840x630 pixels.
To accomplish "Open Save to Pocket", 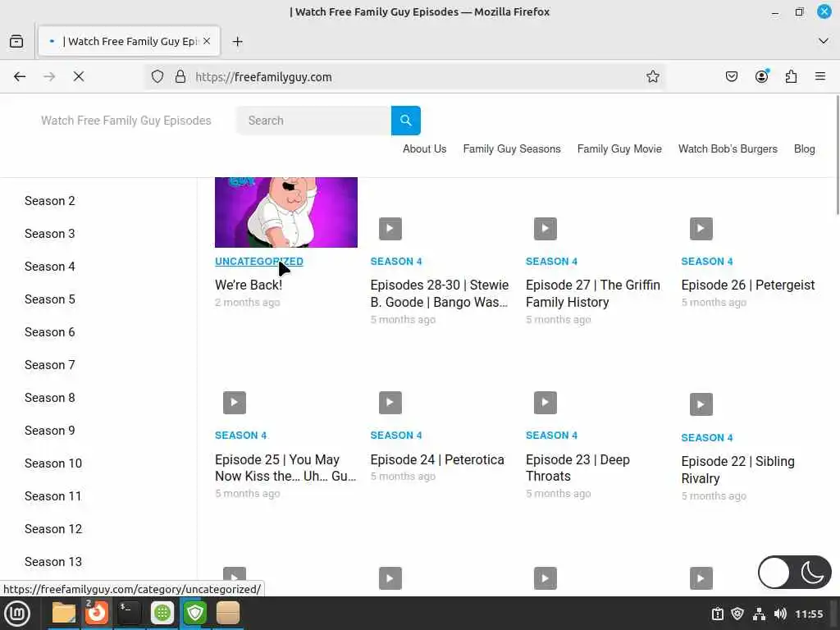I will pyautogui.click(x=731, y=76).
